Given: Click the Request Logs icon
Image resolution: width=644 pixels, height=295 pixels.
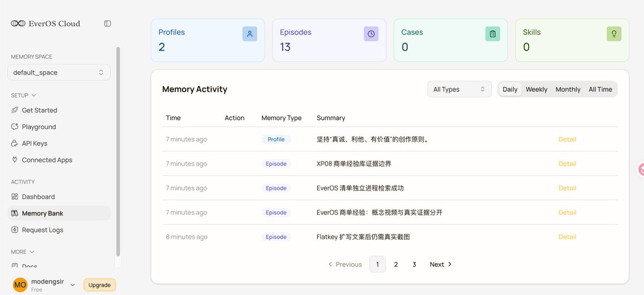Looking at the screenshot, I should point(14,230).
